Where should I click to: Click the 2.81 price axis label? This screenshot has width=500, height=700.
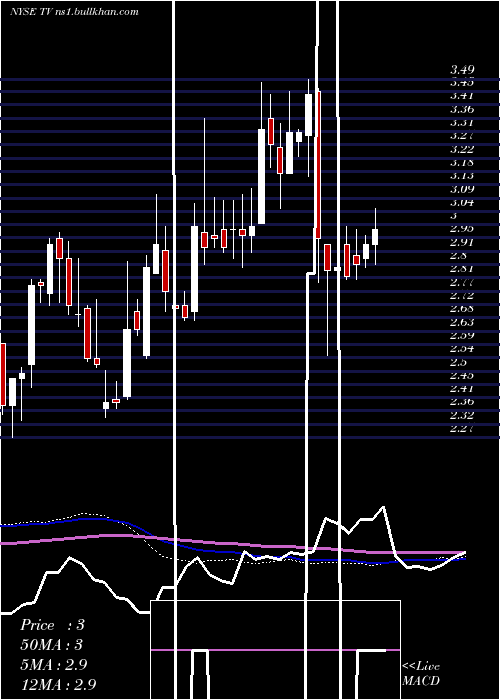[462, 269]
